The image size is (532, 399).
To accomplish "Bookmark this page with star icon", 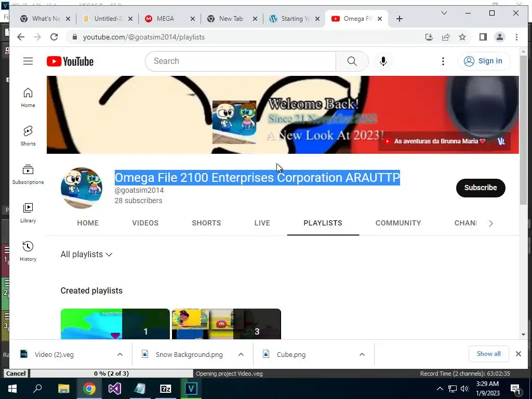I will [x=462, y=37].
